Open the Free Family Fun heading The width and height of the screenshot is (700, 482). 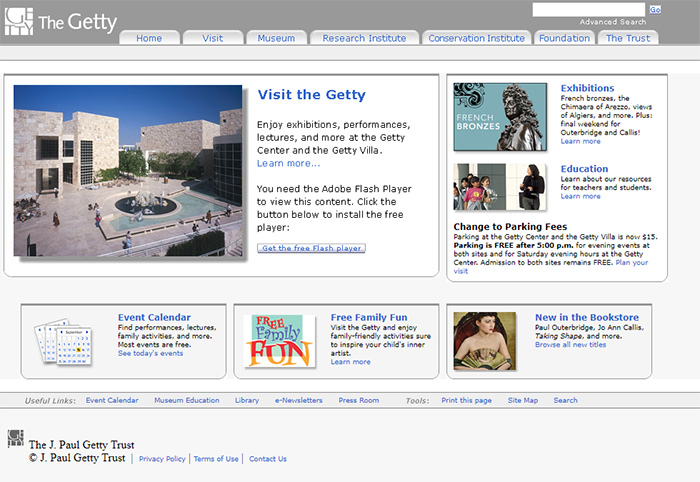click(369, 317)
